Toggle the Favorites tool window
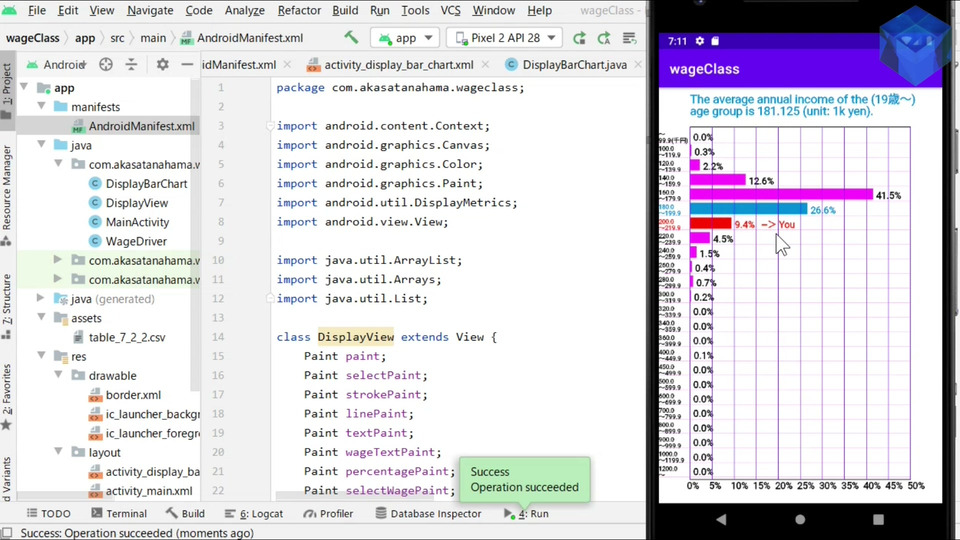Image resolution: width=960 pixels, height=540 pixels. click(7, 388)
